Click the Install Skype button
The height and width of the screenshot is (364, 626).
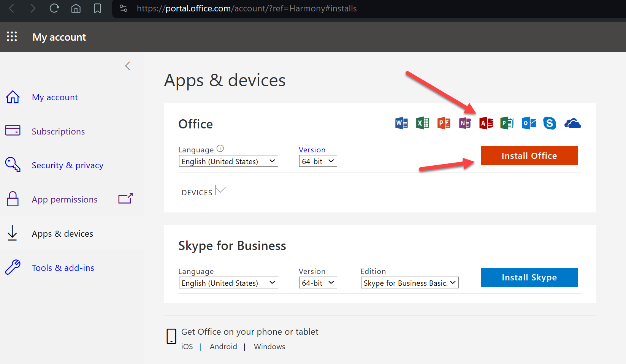[529, 277]
